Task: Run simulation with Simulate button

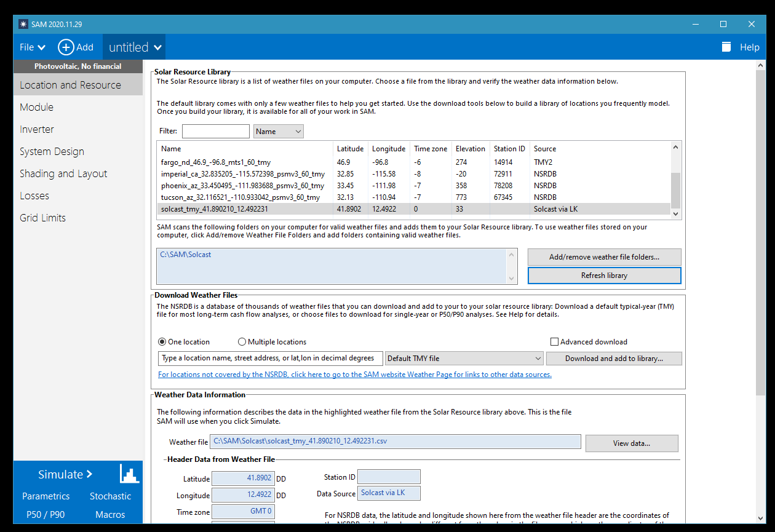Action: pos(65,474)
